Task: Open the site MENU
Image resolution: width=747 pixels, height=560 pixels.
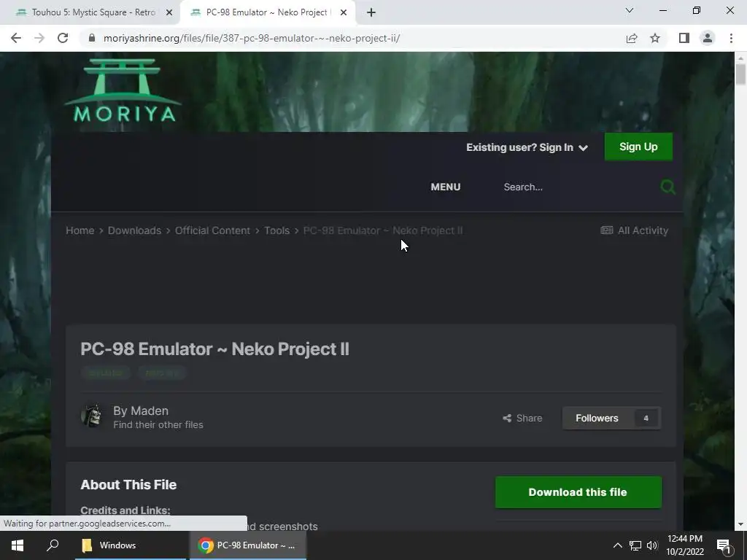Action: click(x=446, y=187)
